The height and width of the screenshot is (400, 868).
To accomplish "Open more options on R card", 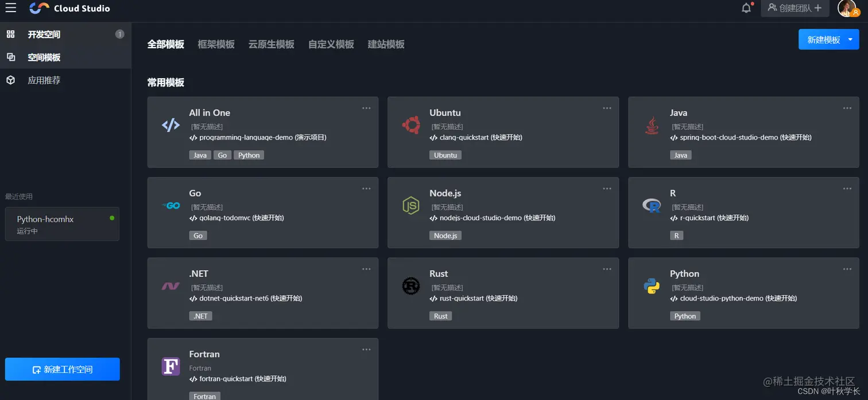I will (847, 189).
